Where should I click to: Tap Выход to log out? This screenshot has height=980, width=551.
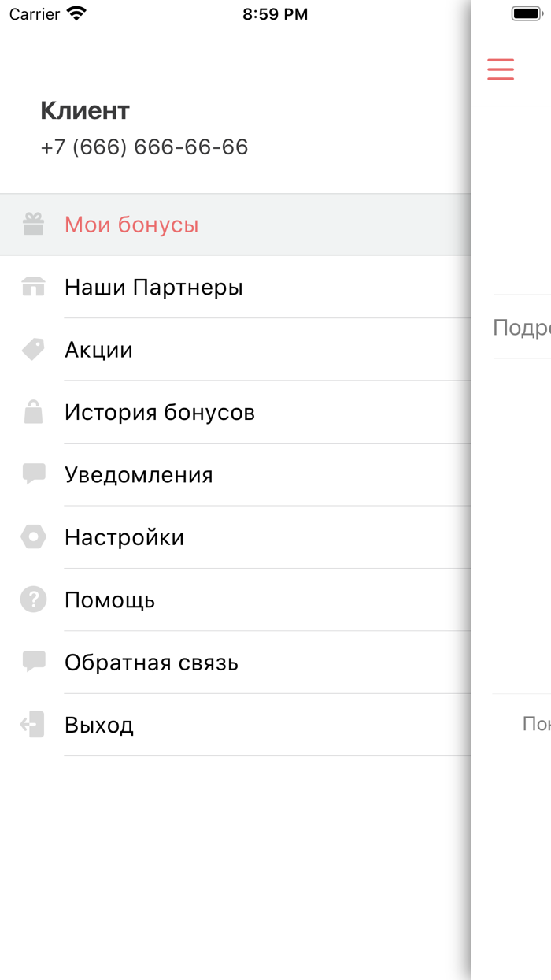(99, 724)
